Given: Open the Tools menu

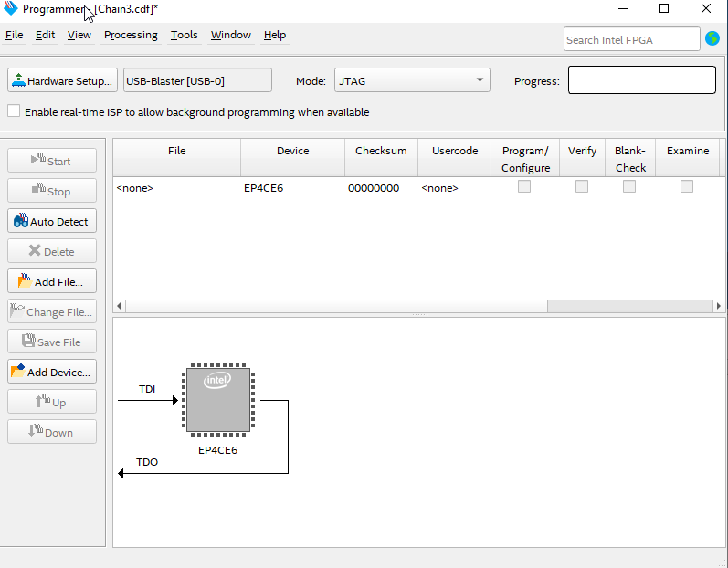Looking at the screenshot, I should pyautogui.click(x=184, y=35).
